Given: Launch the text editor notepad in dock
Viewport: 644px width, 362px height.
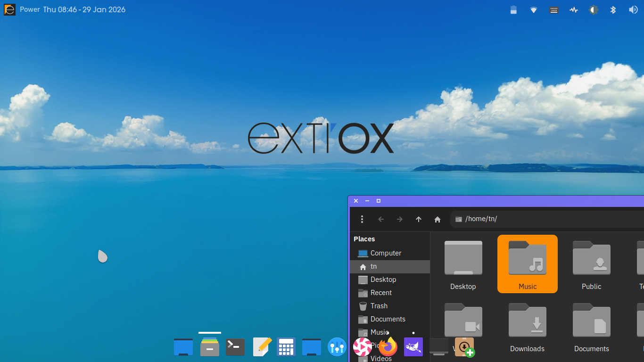Looking at the screenshot, I should coord(263,347).
